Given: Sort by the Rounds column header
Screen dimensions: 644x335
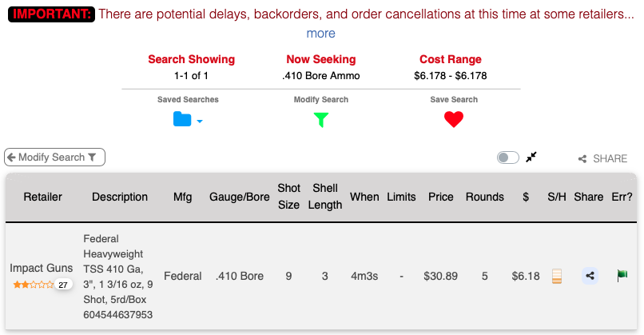Looking at the screenshot, I should [484, 197].
